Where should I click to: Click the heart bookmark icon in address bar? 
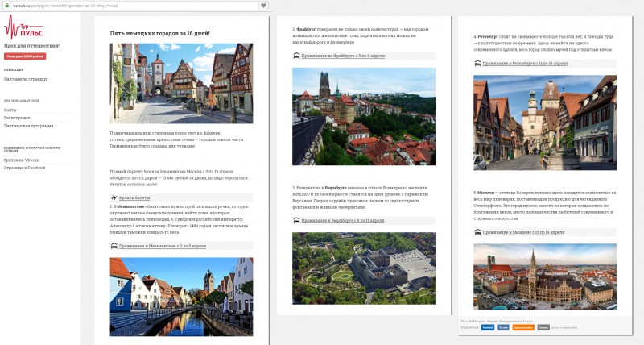263,6
